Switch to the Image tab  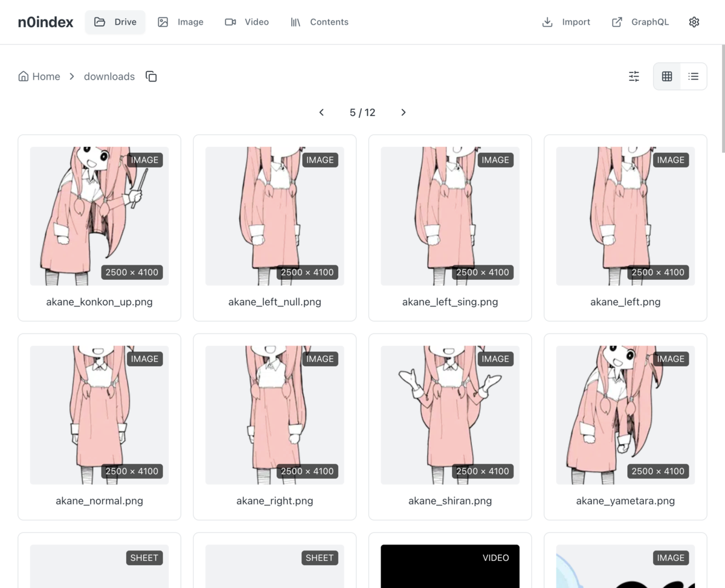coord(181,22)
